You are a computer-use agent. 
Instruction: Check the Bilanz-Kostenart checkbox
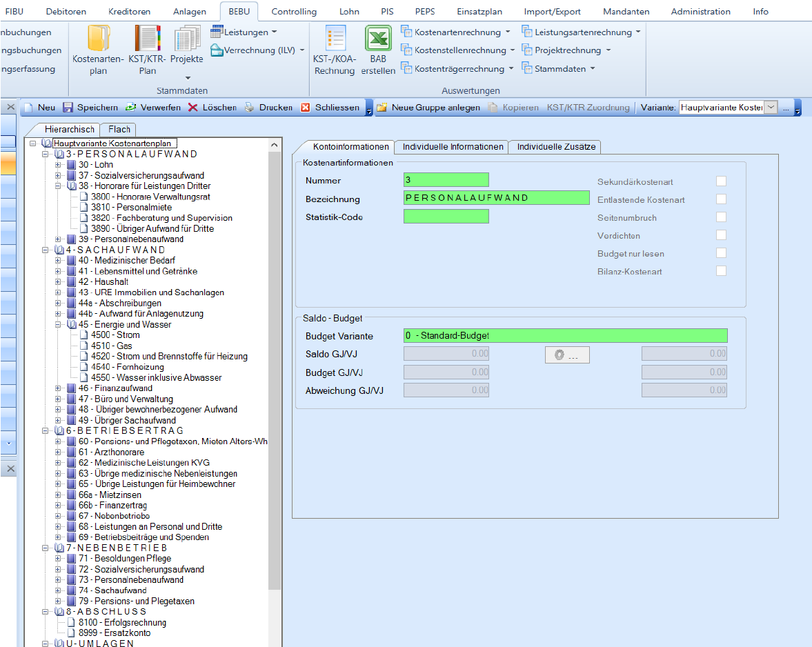(721, 271)
